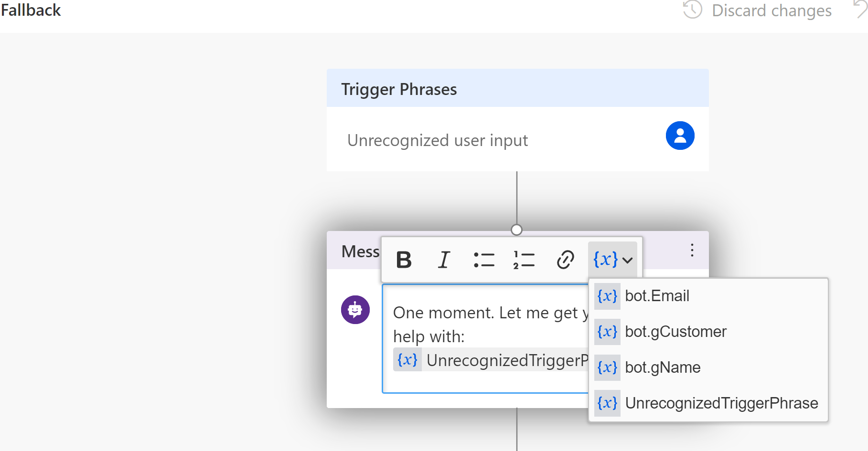Click Discard changes button
Image resolution: width=868 pixels, height=451 pixels.
(x=757, y=10)
